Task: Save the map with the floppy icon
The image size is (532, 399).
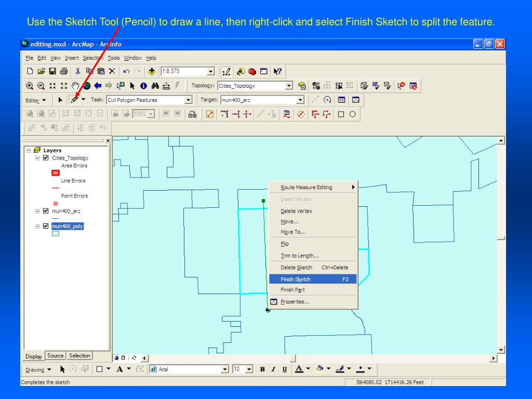Action: (52, 71)
